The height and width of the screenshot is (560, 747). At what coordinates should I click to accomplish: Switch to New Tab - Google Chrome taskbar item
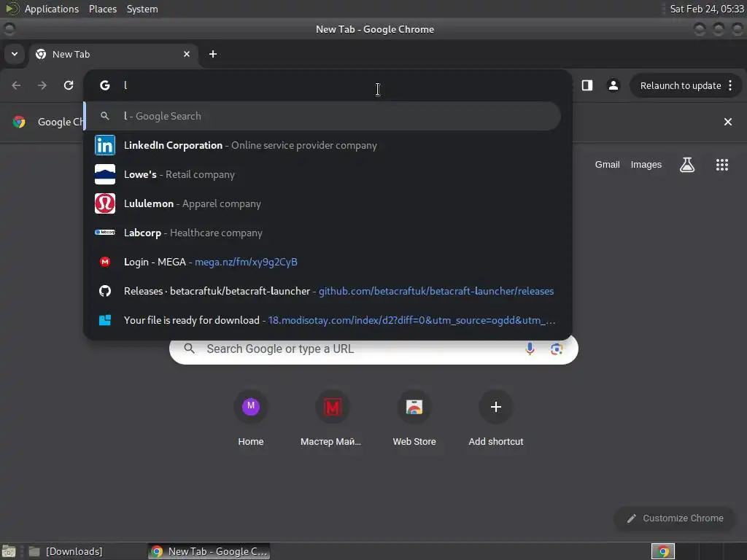click(x=209, y=551)
